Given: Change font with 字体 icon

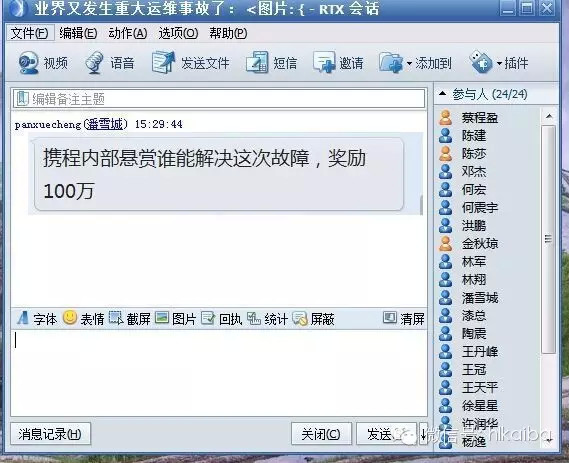Looking at the screenshot, I should pyautogui.click(x=22, y=318).
